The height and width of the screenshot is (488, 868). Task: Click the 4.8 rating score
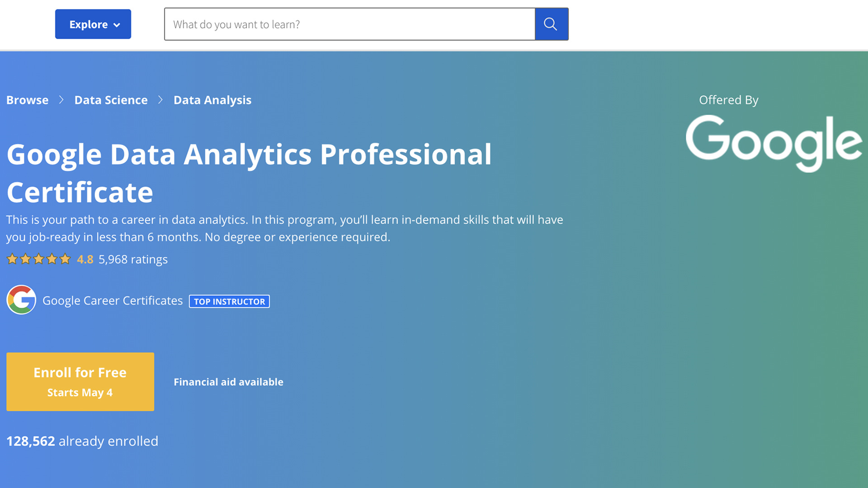tap(85, 259)
